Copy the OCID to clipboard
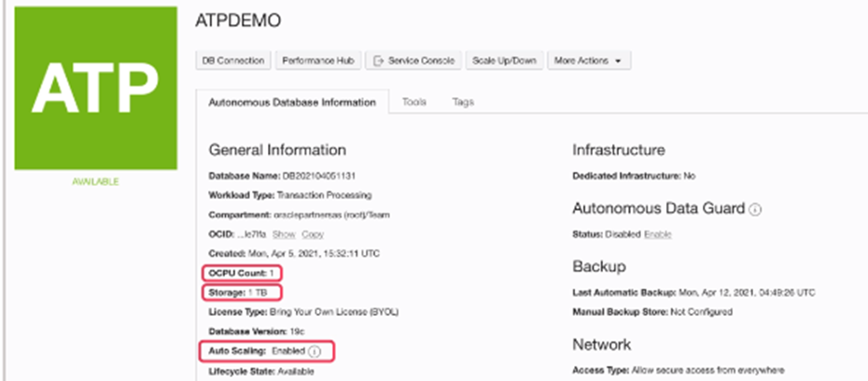The image size is (868, 381). (x=313, y=234)
